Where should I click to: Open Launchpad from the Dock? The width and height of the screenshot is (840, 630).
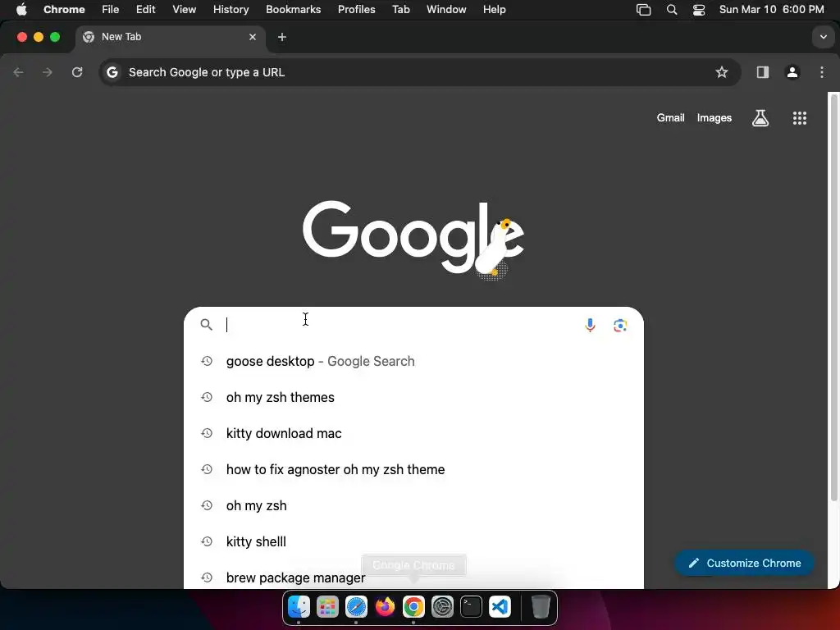pyautogui.click(x=327, y=607)
